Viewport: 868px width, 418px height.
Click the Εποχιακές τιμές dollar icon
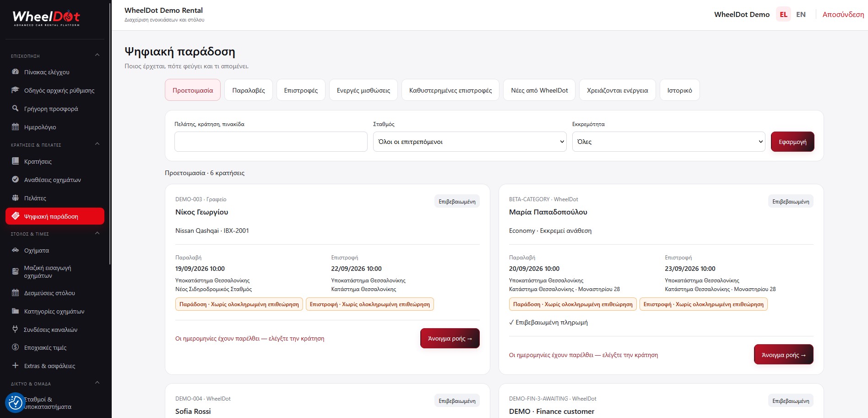click(x=15, y=347)
